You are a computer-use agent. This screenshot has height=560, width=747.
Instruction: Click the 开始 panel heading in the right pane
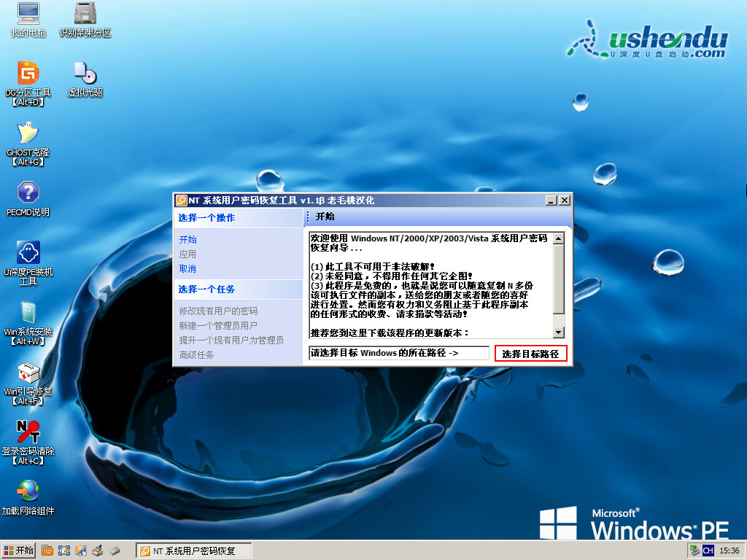pos(325,217)
